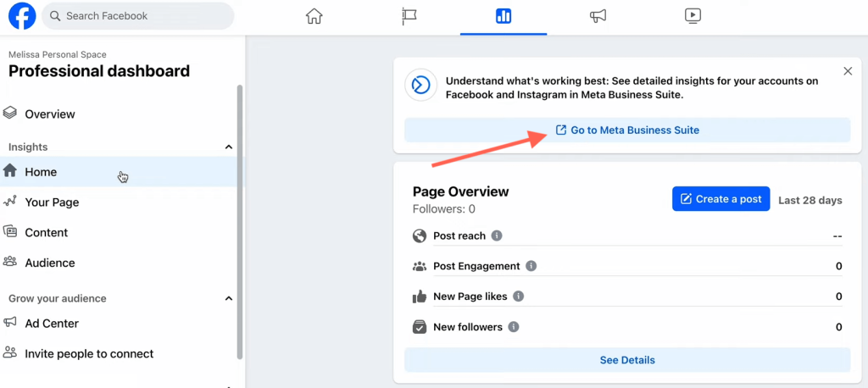Open the Ad Center megaphone icon in top bar
The image size is (868, 388).
coord(598,16)
